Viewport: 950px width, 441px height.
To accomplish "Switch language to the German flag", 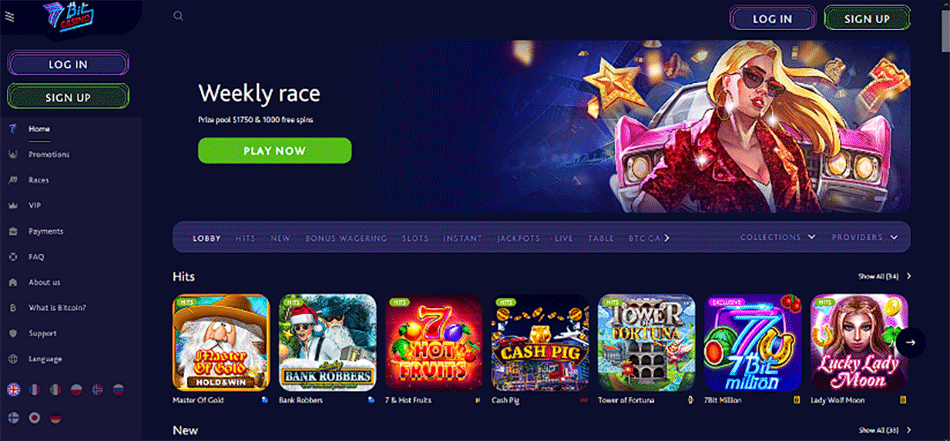I will click(x=55, y=417).
